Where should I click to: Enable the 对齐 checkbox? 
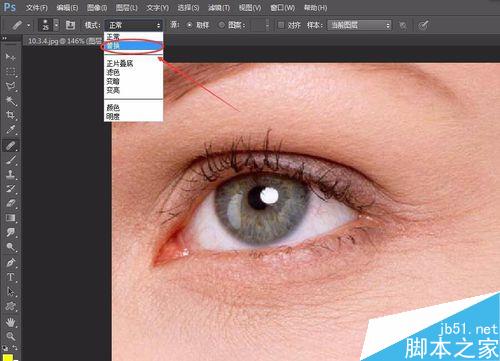pos(281,25)
